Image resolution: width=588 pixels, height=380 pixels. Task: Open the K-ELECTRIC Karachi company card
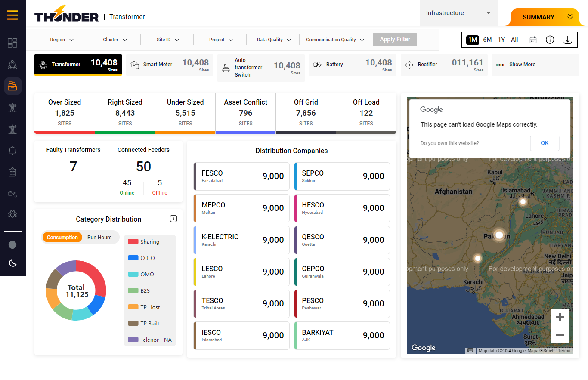241,240
